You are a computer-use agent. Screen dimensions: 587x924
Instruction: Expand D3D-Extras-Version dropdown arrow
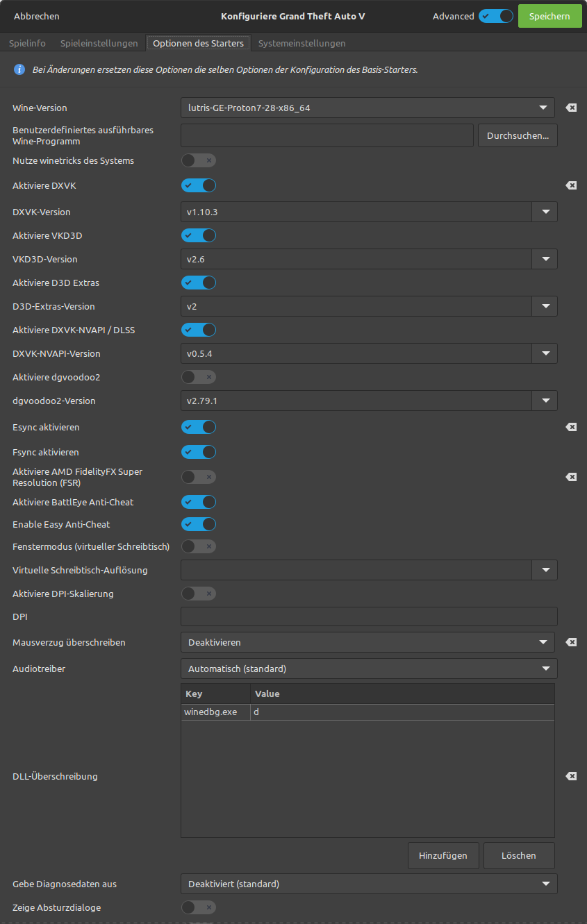tap(545, 306)
